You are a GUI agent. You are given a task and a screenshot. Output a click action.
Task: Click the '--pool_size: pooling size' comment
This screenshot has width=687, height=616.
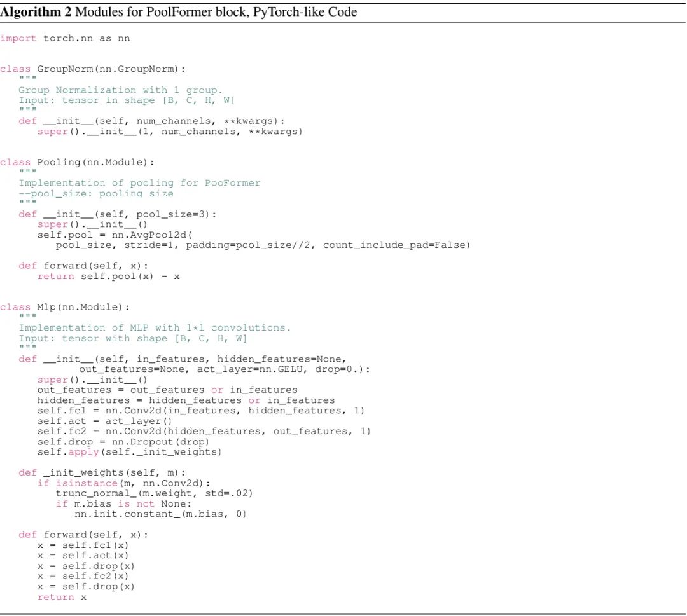[96, 193]
